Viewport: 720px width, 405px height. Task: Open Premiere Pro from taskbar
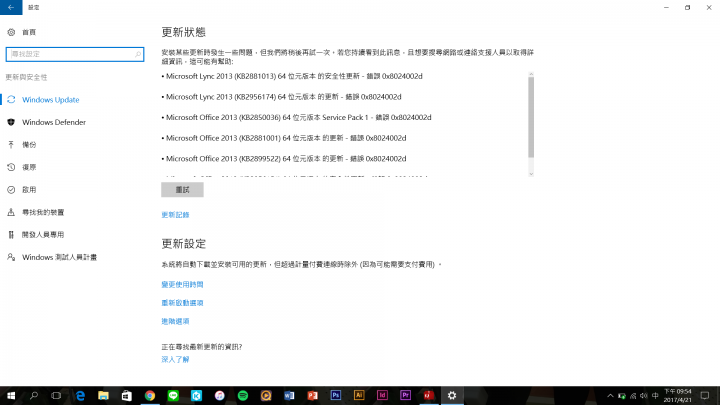click(x=405, y=395)
